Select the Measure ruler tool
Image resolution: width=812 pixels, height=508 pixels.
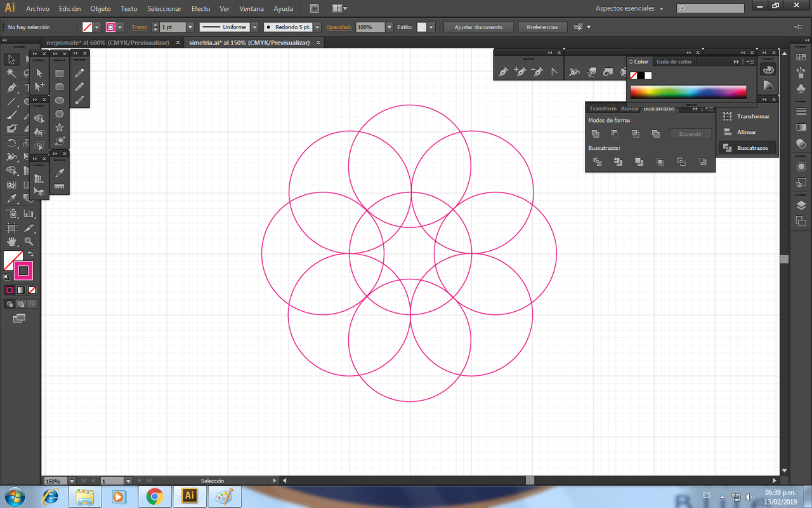[x=59, y=187]
